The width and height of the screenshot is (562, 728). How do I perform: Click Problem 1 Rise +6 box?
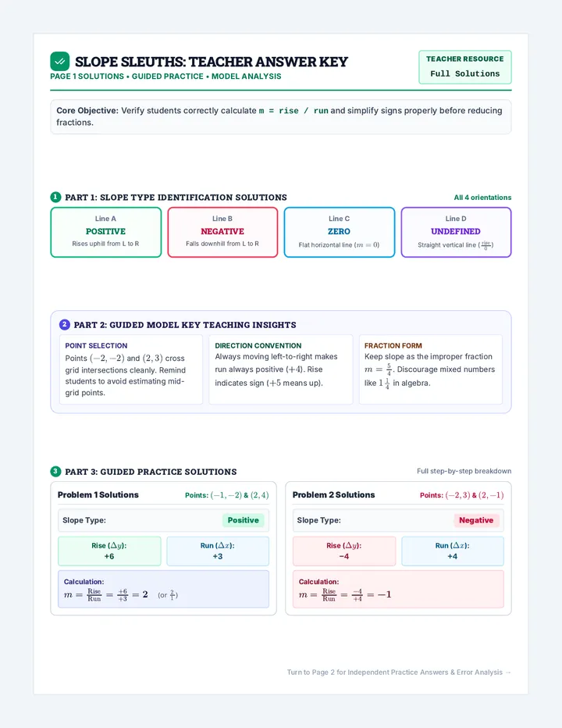tap(109, 551)
